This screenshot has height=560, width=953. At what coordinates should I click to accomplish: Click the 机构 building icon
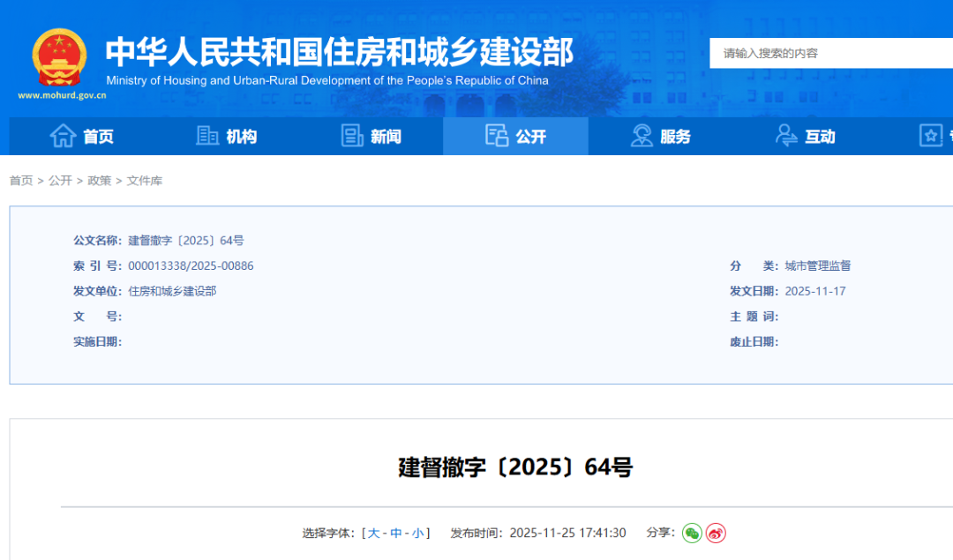tap(207, 136)
